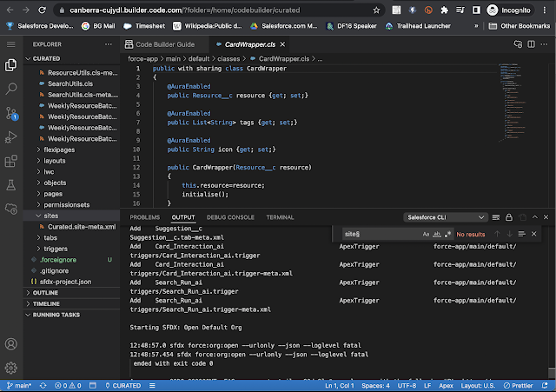Open the Testing flask view
This screenshot has width=556, height=392.
point(11,185)
